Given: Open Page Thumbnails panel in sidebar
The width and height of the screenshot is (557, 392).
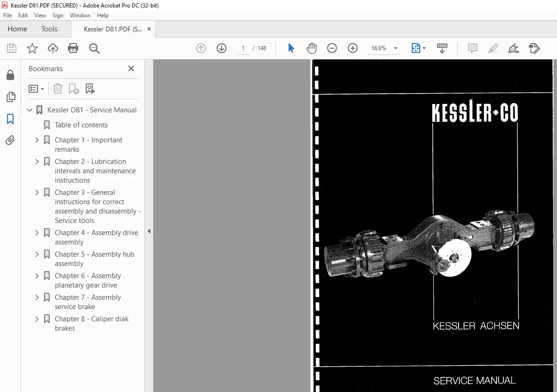Looking at the screenshot, I should [x=11, y=97].
